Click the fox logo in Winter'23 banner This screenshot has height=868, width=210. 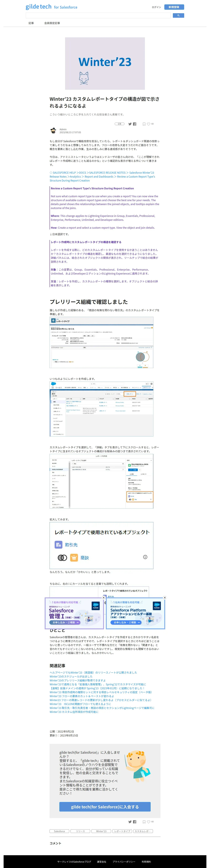pyautogui.click(x=84, y=78)
